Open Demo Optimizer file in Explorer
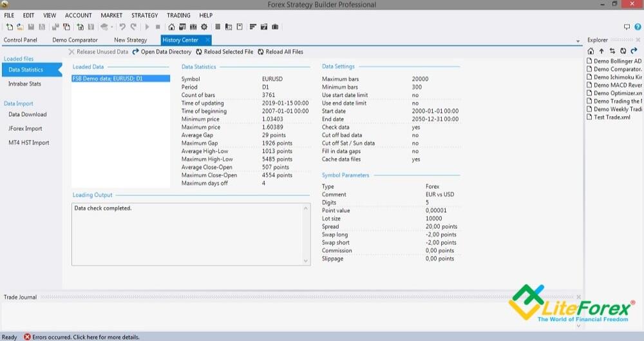 point(614,93)
